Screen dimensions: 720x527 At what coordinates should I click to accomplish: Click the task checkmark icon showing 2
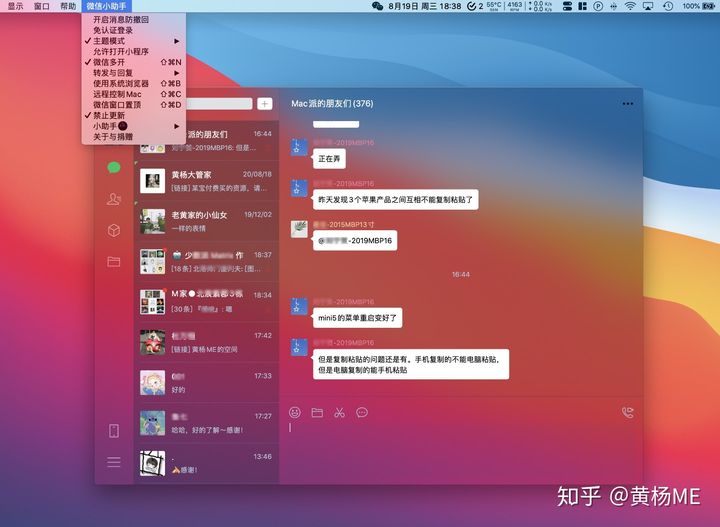tap(475, 6)
